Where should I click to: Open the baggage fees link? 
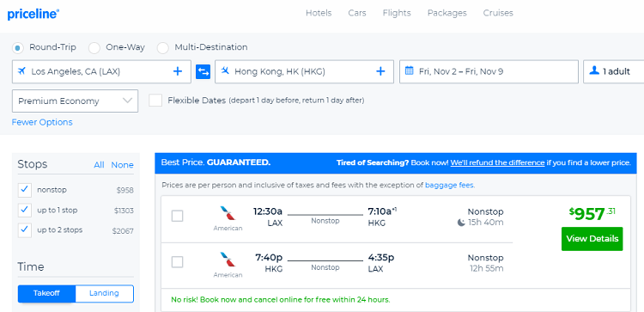tap(450, 186)
